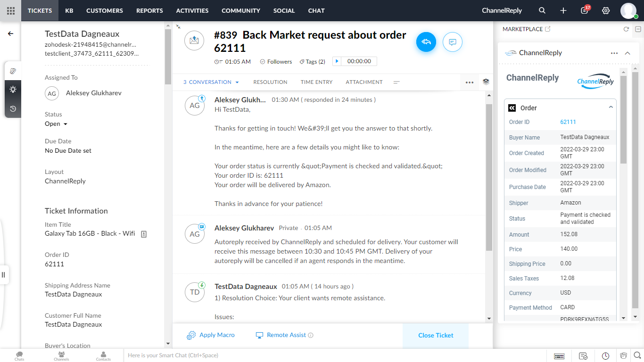Switch to the Resolution tab
Screen dimensions: 644x362
pyautogui.click(x=270, y=82)
